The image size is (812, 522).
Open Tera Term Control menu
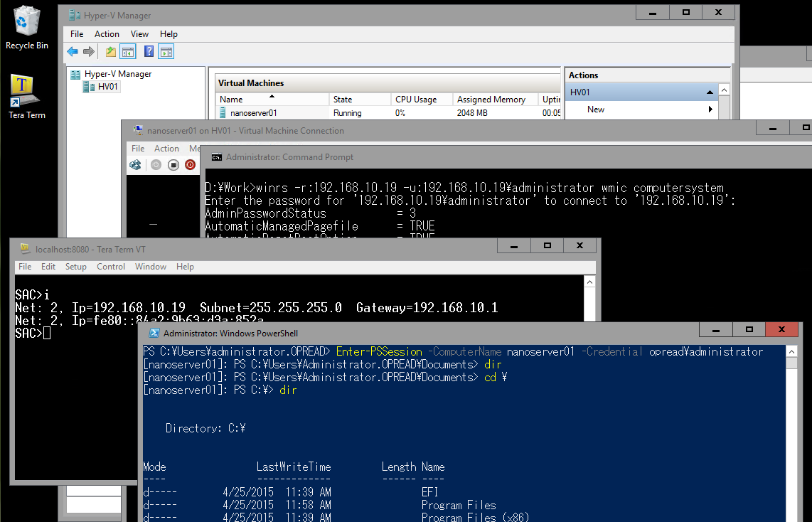(111, 266)
